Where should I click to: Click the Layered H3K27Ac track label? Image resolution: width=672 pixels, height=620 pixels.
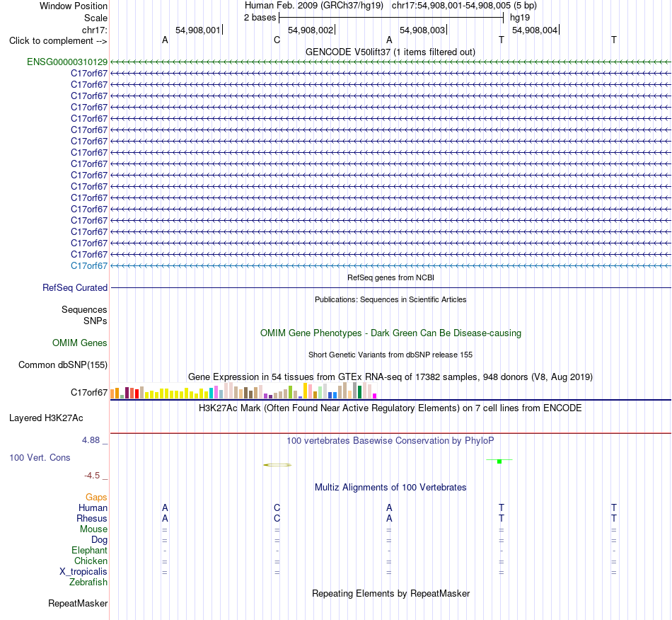[x=46, y=418]
